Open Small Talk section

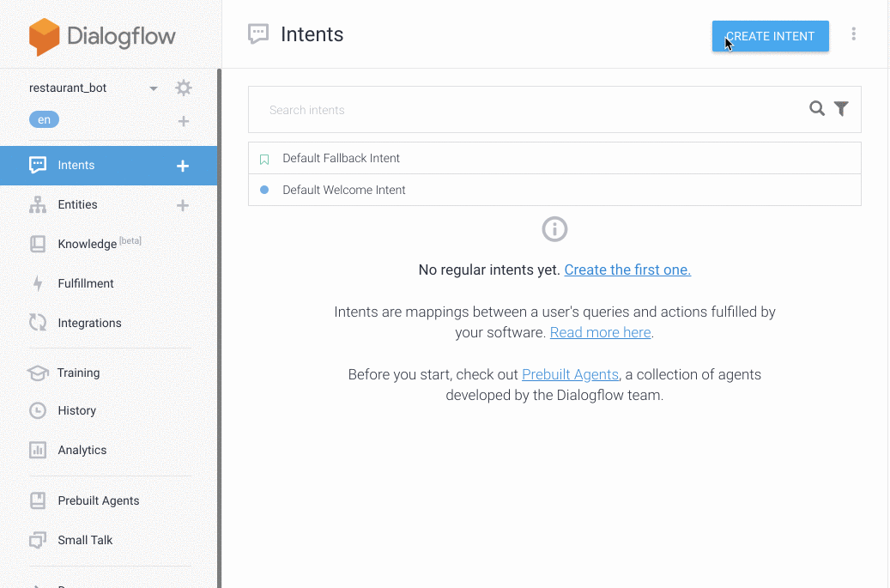pyautogui.click(x=85, y=540)
